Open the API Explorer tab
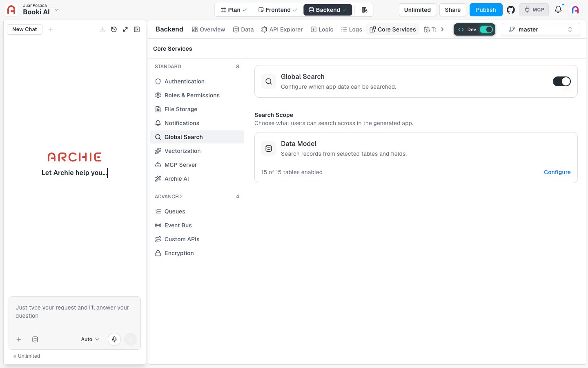The width and height of the screenshot is (588, 368). (x=282, y=29)
